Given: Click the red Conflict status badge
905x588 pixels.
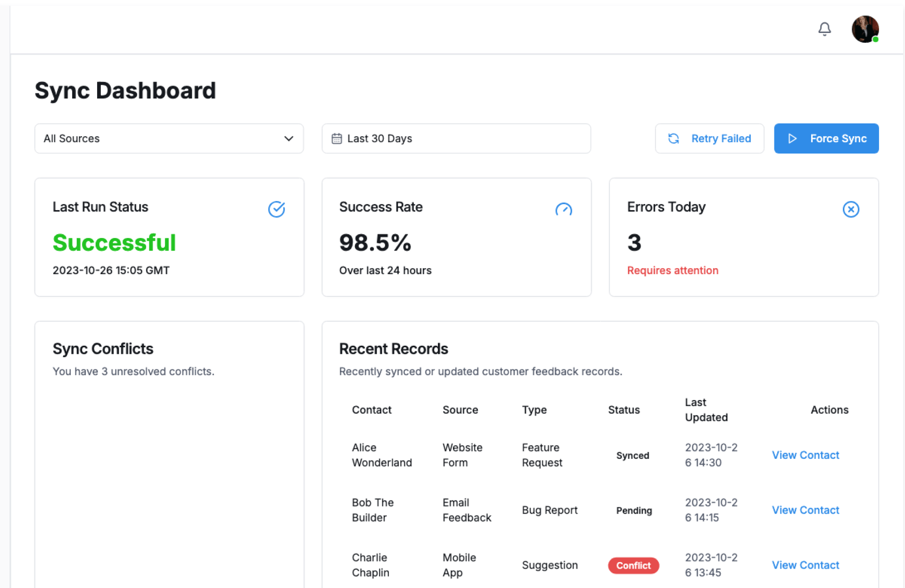Looking at the screenshot, I should [x=633, y=565].
